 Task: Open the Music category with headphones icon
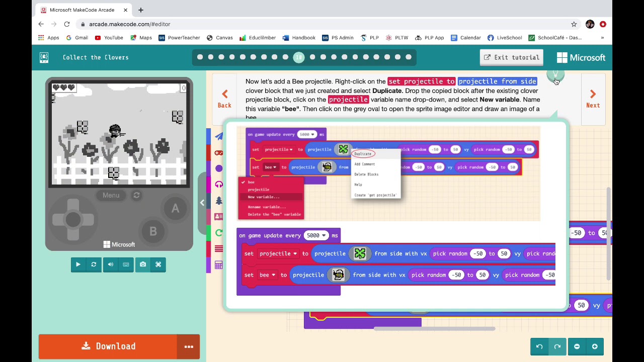(218, 185)
